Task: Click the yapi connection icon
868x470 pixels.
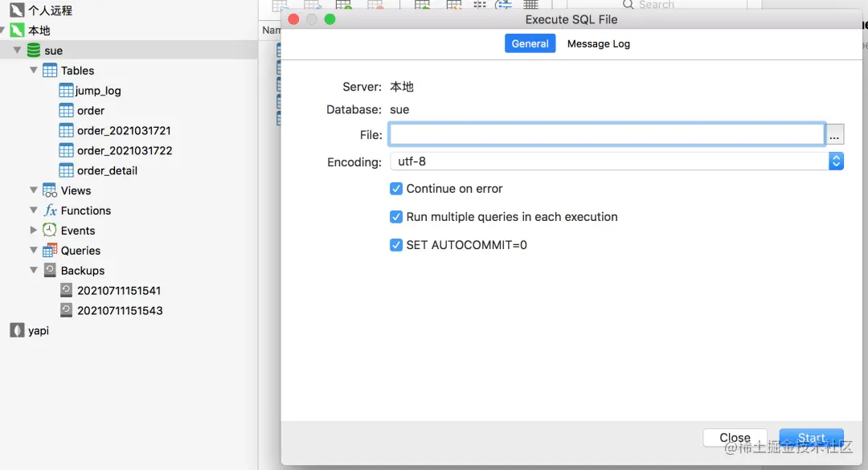Action: [17, 330]
